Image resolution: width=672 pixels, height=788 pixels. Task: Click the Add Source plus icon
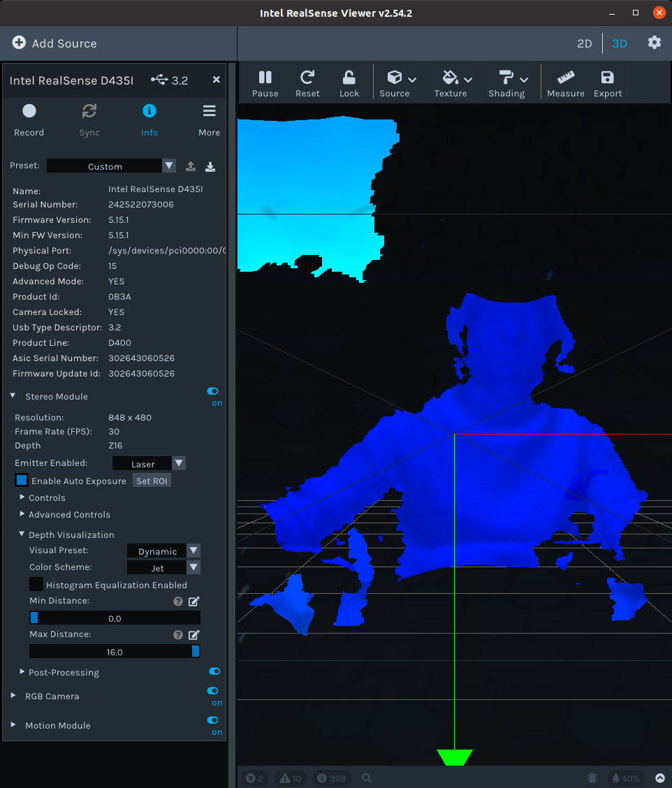tap(19, 43)
